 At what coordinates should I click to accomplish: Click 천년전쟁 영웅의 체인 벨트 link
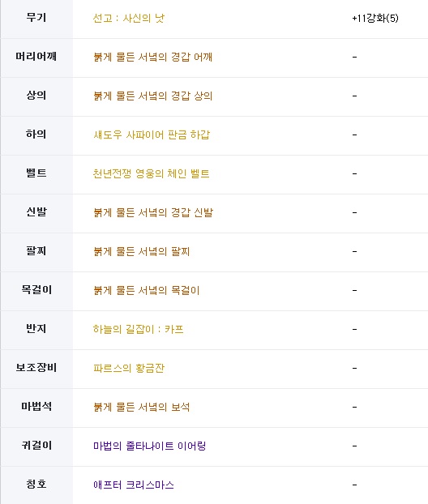(151, 173)
